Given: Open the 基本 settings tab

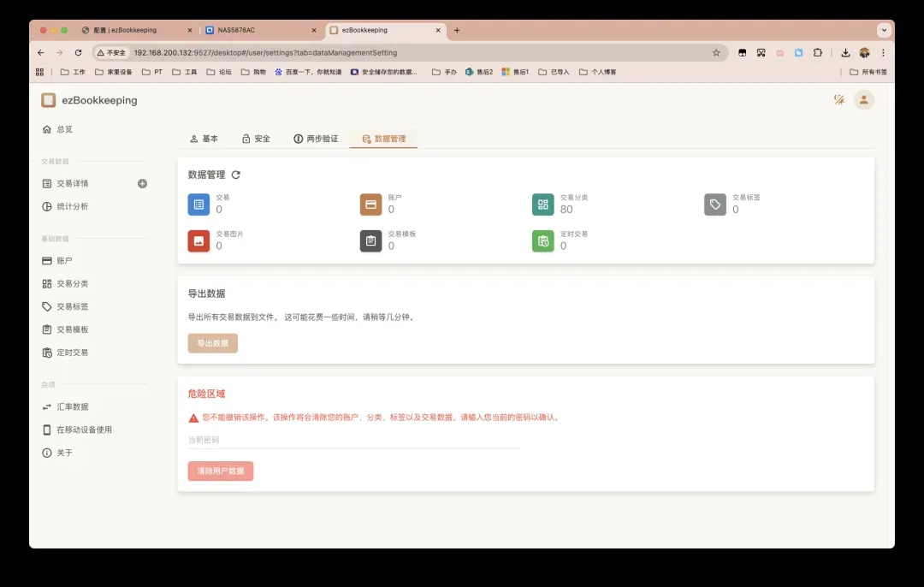Looking at the screenshot, I should [204, 139].
